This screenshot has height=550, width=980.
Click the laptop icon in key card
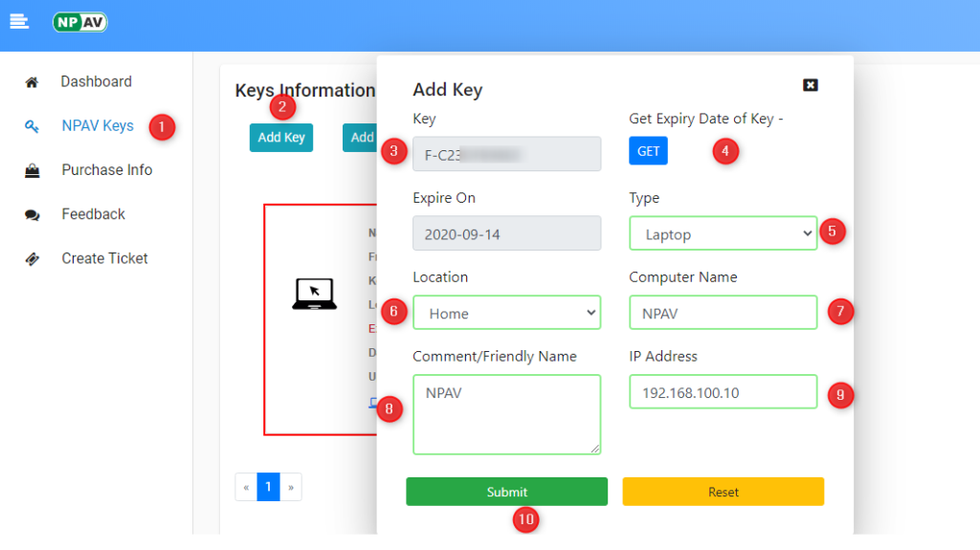click(x=313, y=294)
